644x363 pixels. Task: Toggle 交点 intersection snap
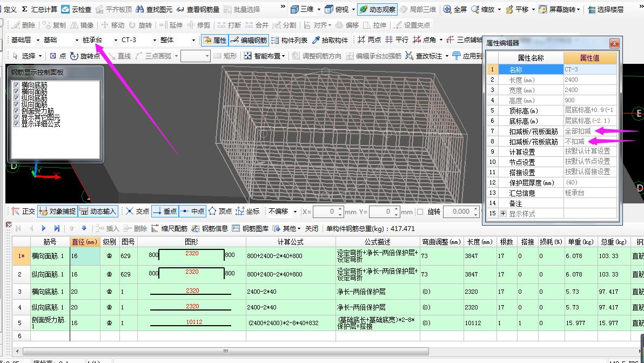pyautogui.click(x=138, y=212)
